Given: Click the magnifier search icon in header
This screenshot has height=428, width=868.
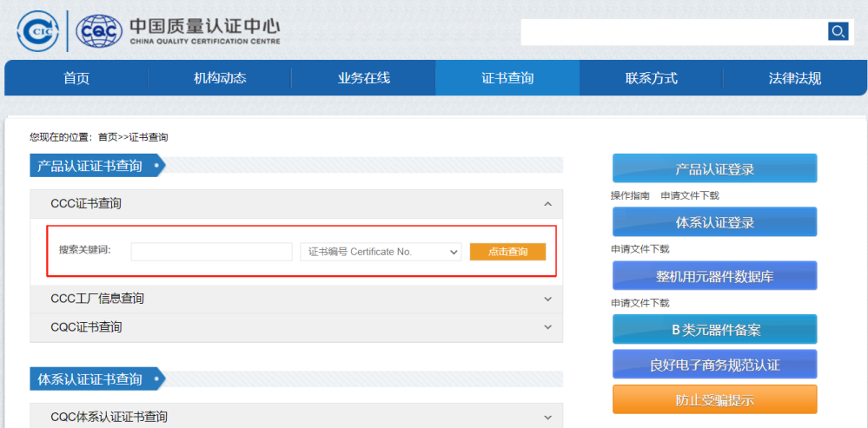Looking at the screenshot, I should [838, 32].
